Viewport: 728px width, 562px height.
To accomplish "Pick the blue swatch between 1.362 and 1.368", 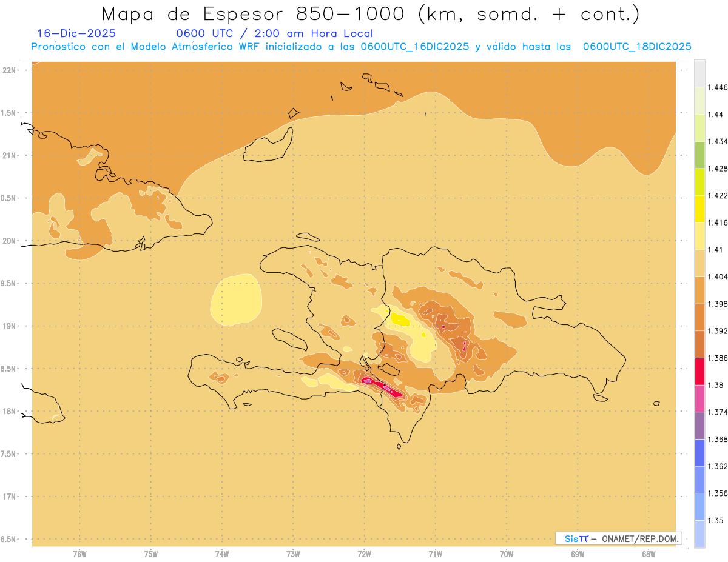I will click(699, 452).
